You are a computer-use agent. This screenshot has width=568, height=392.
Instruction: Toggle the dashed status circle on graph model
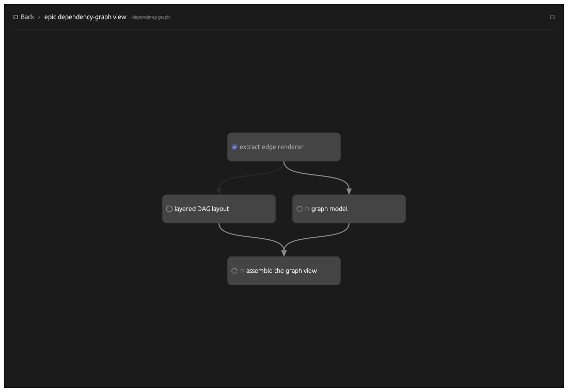[299, 209]
